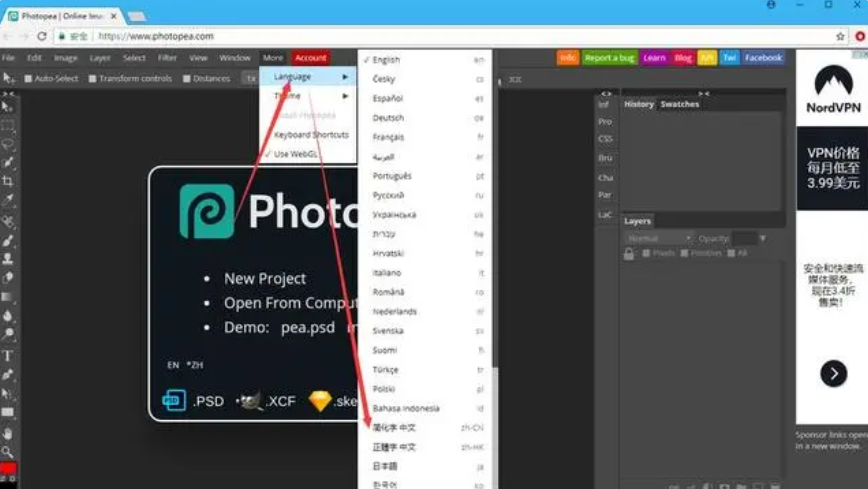The height and width of the screenshot is (489, 868).
Task: Click the Report a bug button
Action: pos(609,58)
